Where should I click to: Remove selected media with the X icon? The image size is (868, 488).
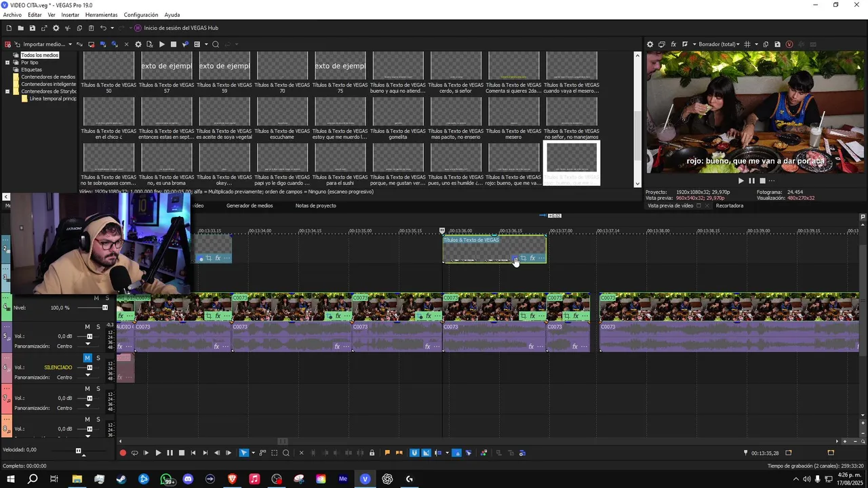tap(126, 44)
